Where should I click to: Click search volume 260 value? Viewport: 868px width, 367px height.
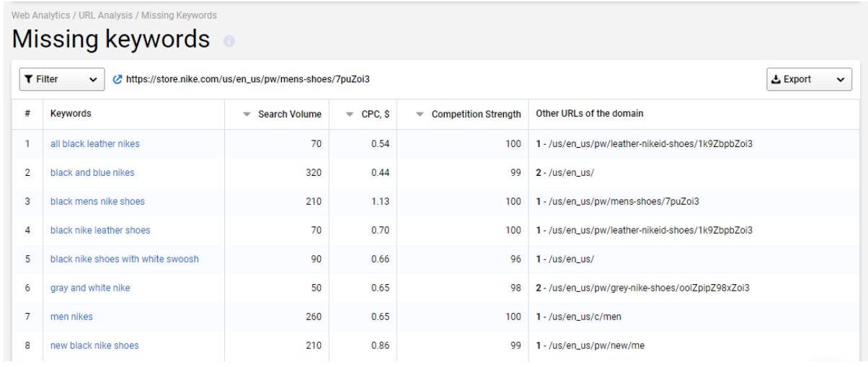pos(314,317)
